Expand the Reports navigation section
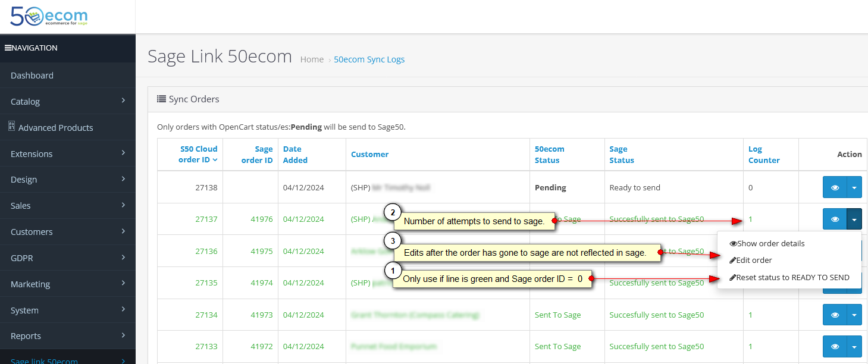 click(68, 335)
